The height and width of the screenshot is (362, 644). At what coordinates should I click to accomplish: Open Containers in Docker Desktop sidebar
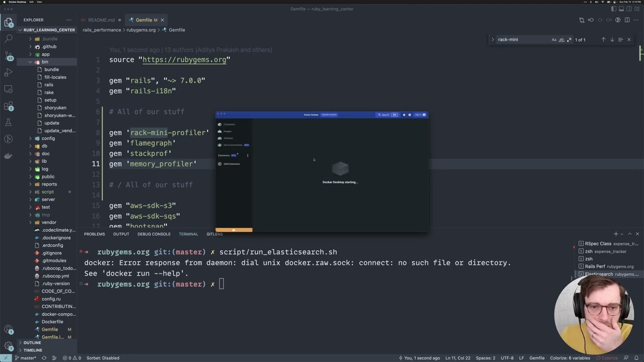226,124
